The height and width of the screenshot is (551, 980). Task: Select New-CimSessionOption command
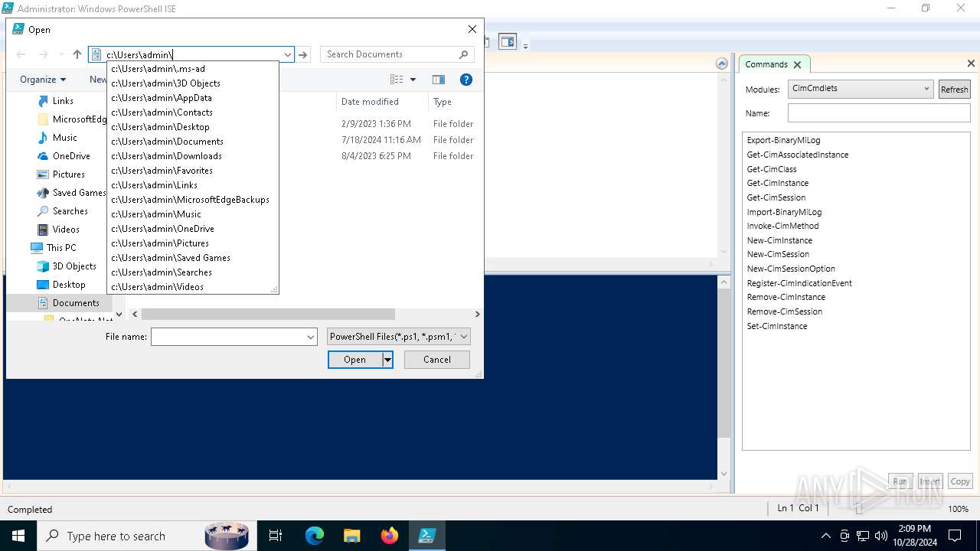791,269
